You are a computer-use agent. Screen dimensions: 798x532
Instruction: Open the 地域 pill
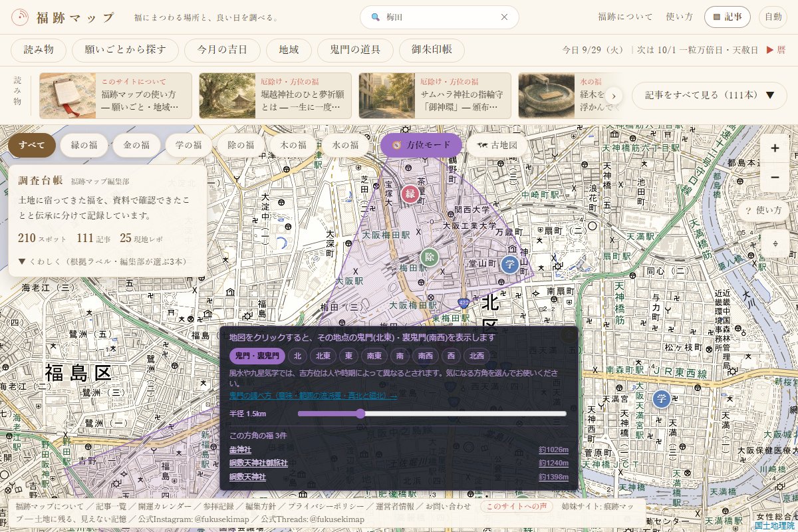(x=289, y=50)
